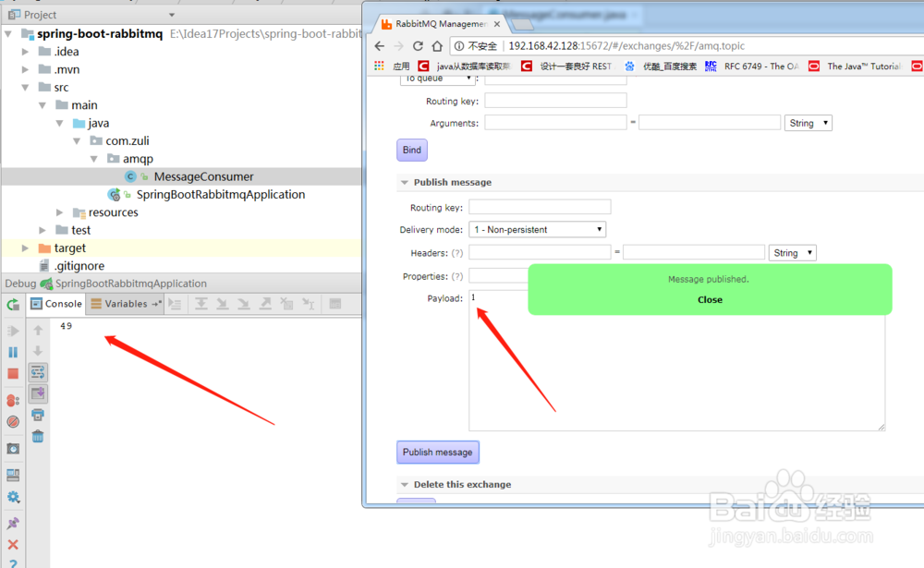Click the Step Out button
The image size is (924, 568).
(265, 304)
